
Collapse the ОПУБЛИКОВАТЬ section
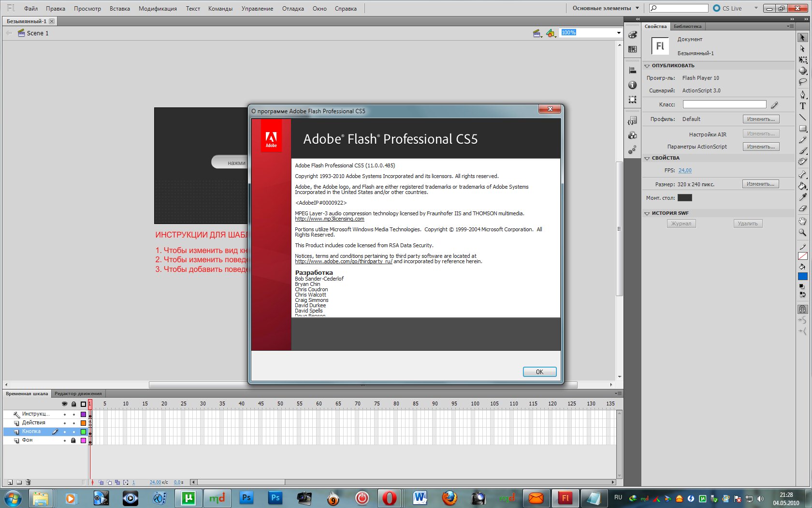tap(647, 66)
